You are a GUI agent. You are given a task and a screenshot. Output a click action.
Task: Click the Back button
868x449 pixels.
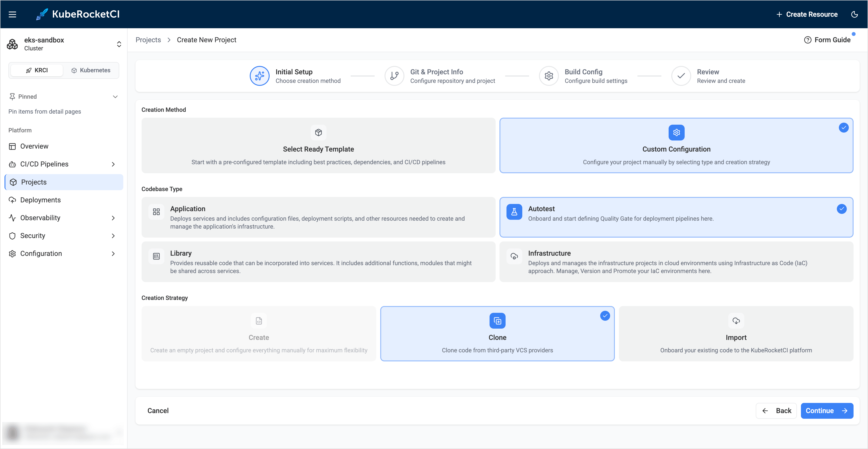pyautogui.click(x=776, y=411)
